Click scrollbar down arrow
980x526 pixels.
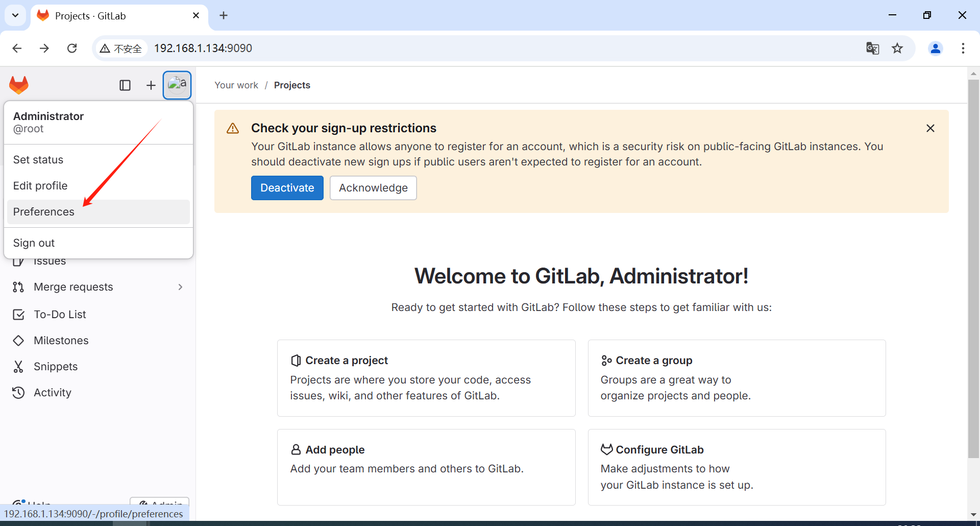pos(973,514)
